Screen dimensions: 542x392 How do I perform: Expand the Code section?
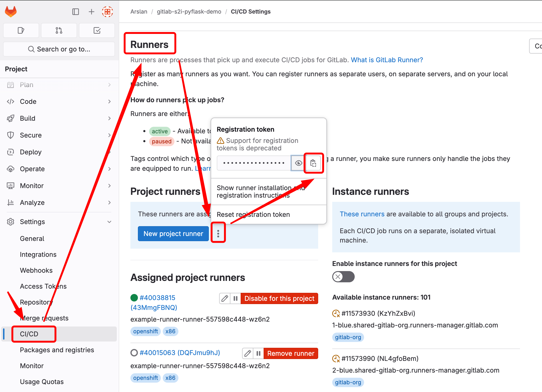59,102
